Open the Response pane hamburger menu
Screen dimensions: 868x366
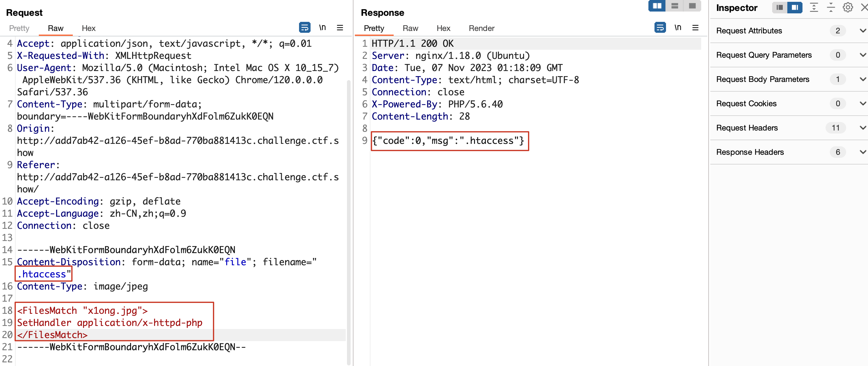(695, 28)
